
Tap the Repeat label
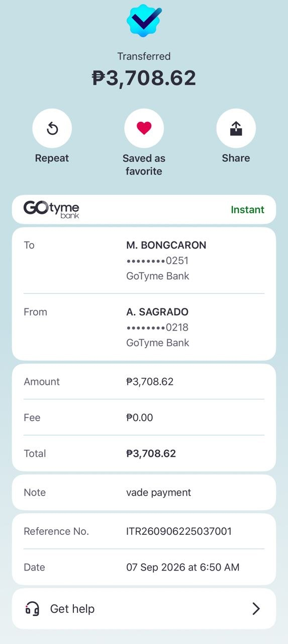click(x=52, y=158)
